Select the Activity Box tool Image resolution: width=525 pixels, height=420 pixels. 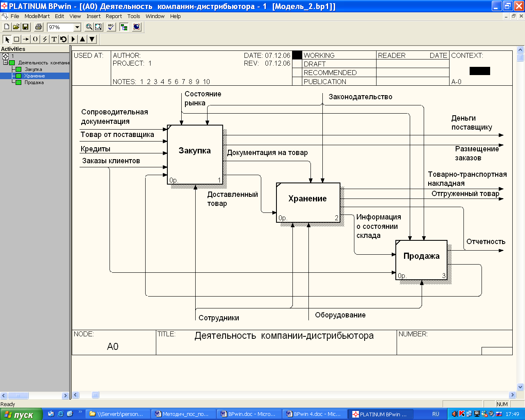click(16, 39)
